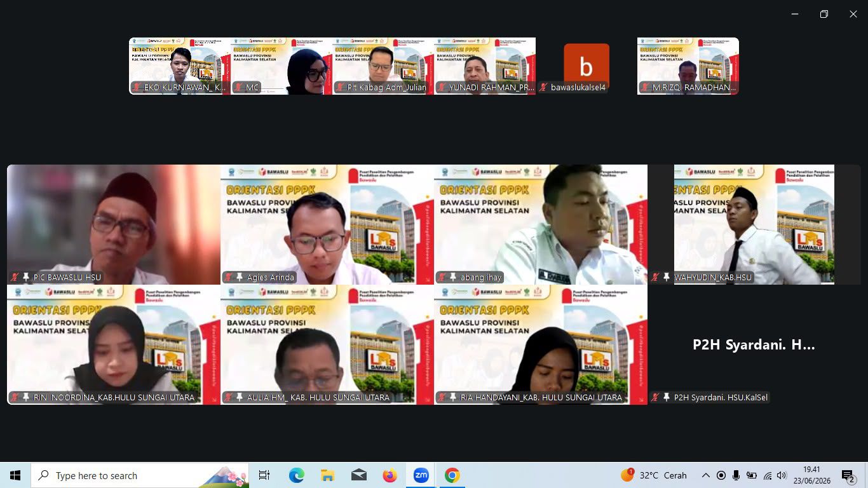Open the 32°C Cerah weather widget
The image size is (868, 488).
click(654, 475)
